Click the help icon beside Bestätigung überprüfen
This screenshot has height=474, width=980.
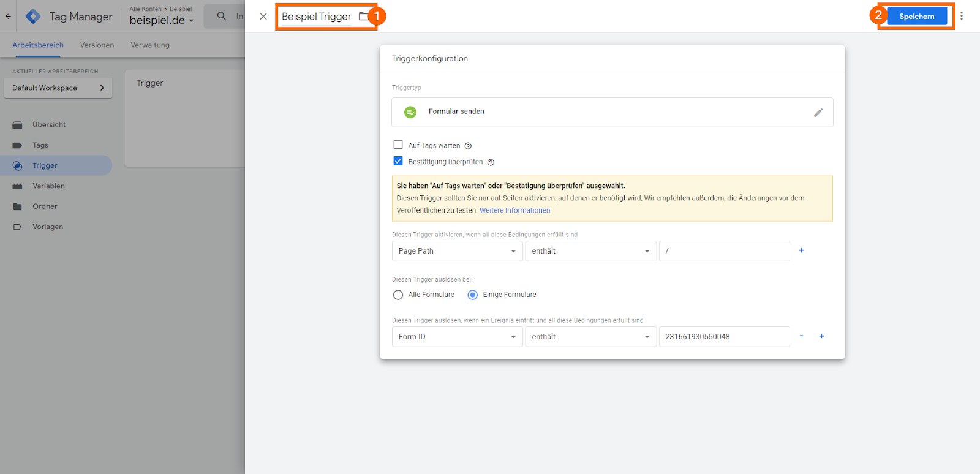[491, 162]
